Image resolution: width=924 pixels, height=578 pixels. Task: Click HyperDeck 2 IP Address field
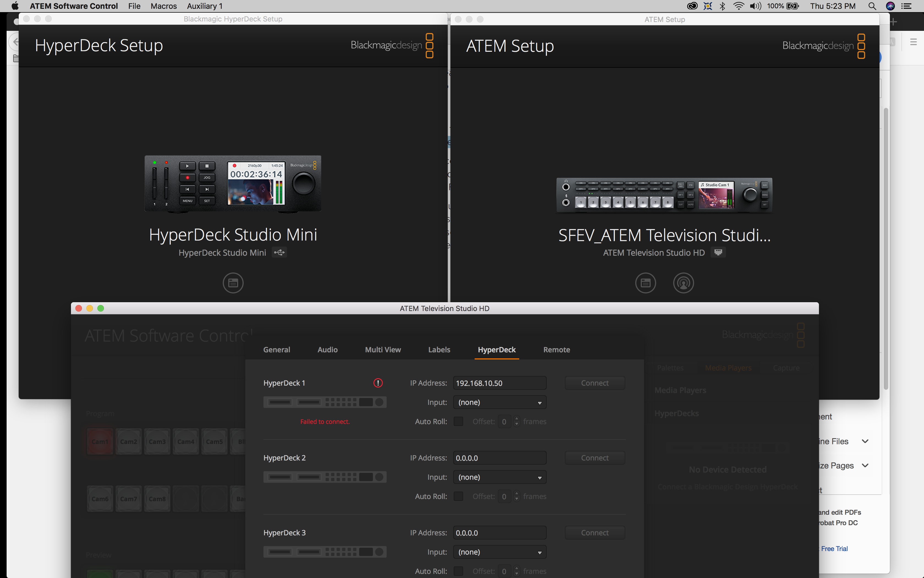pyautogui.click(x=500, y=457)
